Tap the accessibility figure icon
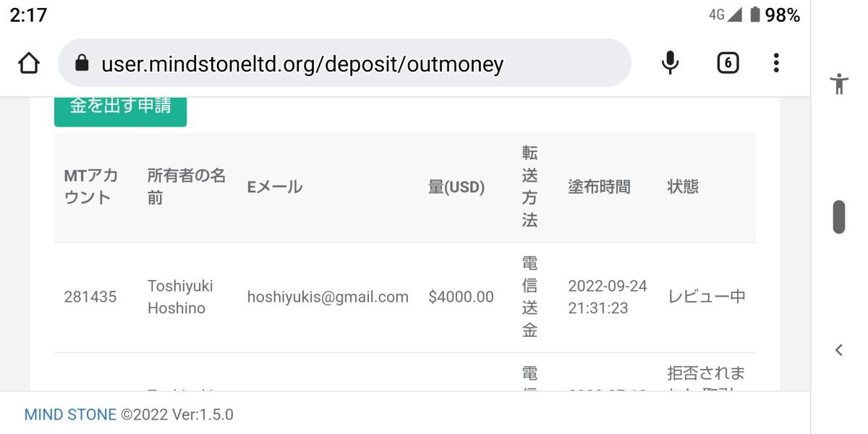Image resolution: width=868 pixels, height=434 pixels. pyautogui.click(x=839, y=84)
